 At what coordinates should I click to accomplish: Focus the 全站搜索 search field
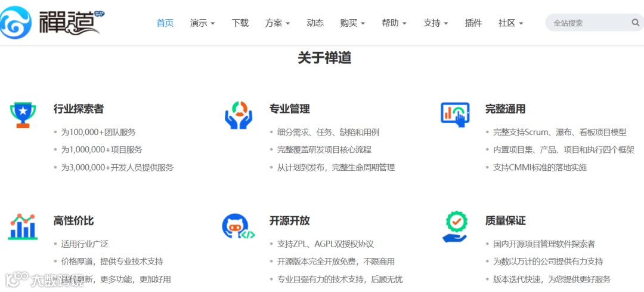click(595, 23)
